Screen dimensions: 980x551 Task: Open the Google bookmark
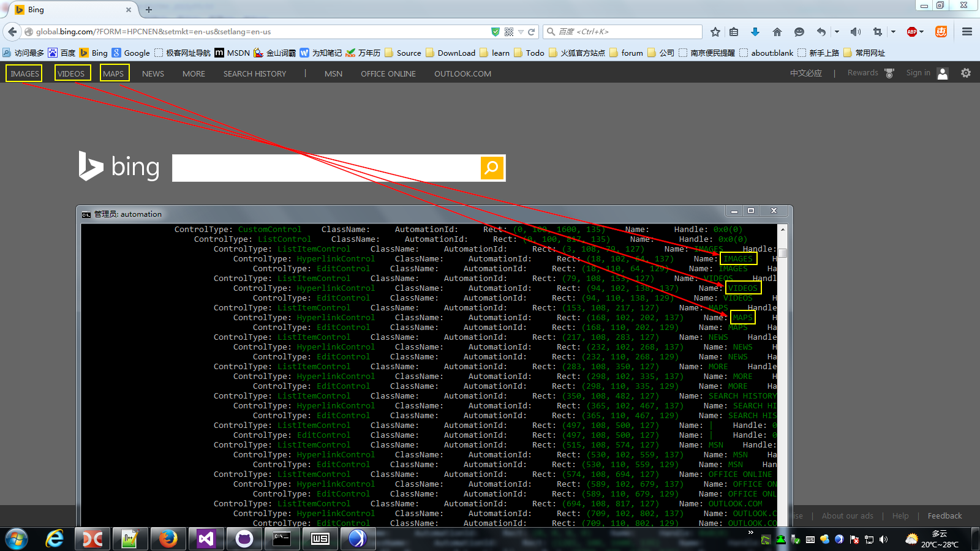131,53
